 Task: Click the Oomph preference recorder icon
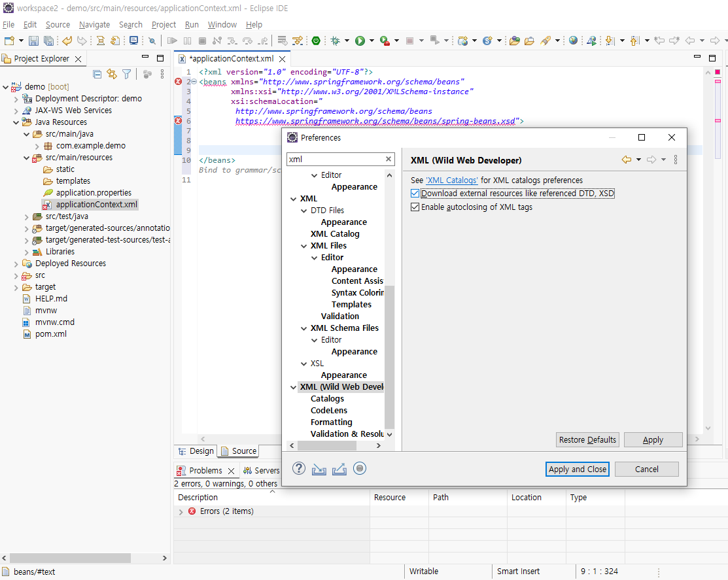pos(360,469)
